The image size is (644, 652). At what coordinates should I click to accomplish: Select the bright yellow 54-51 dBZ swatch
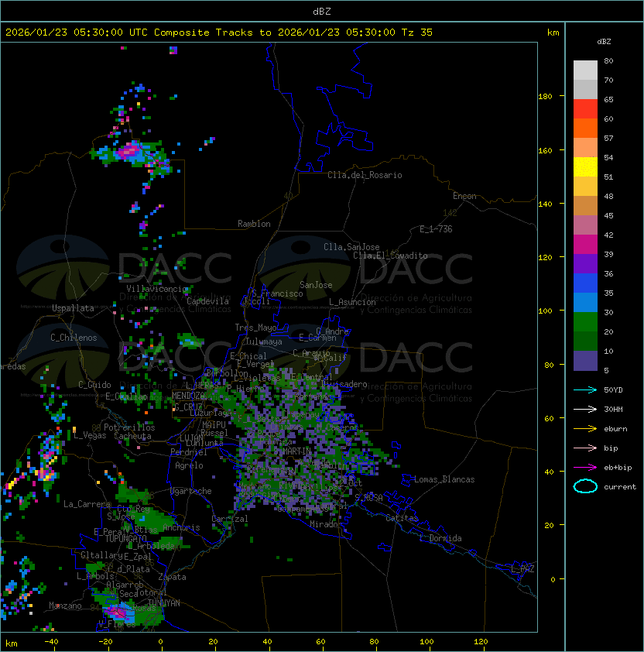click(585, 167)
